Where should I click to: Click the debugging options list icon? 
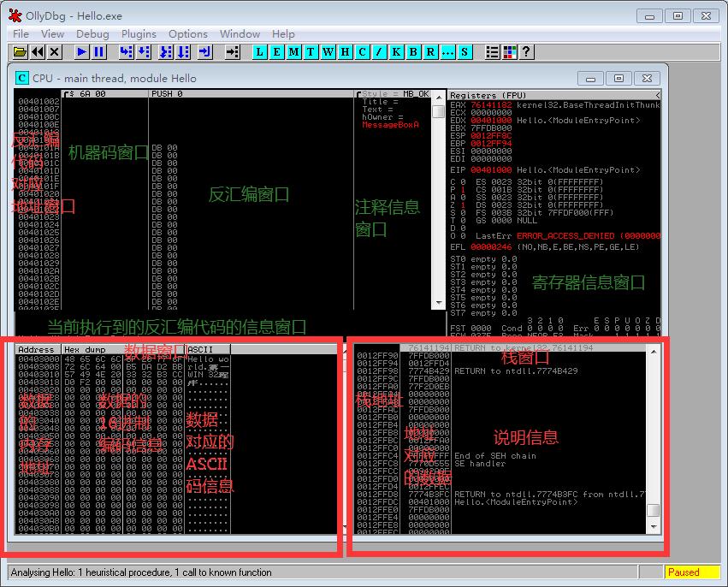point(492,51)
